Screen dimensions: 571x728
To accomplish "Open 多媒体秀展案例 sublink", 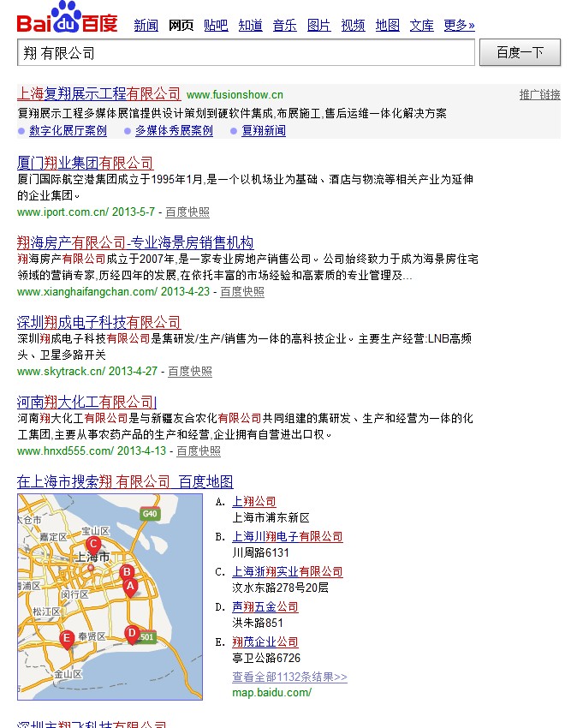I will pos(174,130).
